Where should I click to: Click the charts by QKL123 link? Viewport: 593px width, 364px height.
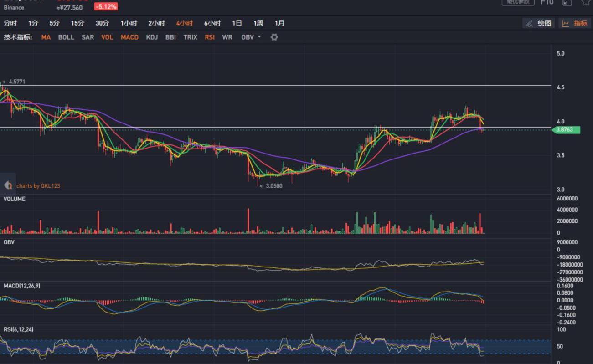point(38,186)
